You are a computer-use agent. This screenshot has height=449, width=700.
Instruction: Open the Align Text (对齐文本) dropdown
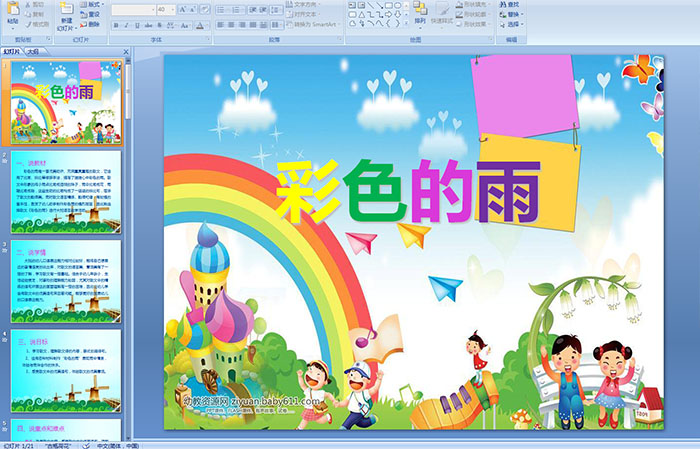(302, 14)
